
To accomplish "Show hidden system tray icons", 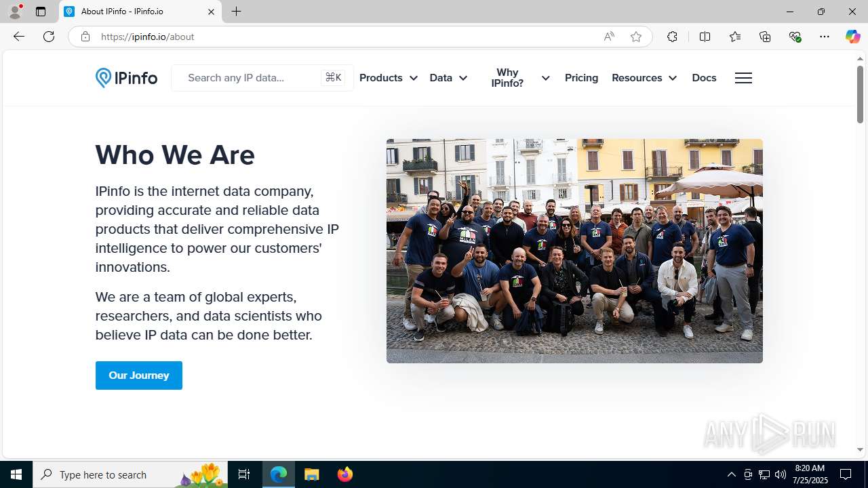I will click(731, 474).
